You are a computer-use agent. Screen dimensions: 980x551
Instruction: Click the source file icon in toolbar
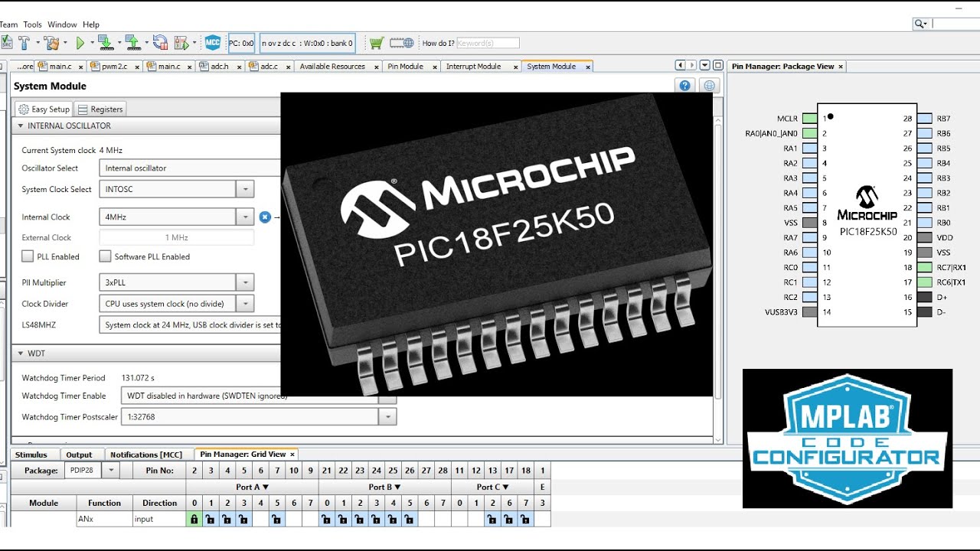pos(6,43)
